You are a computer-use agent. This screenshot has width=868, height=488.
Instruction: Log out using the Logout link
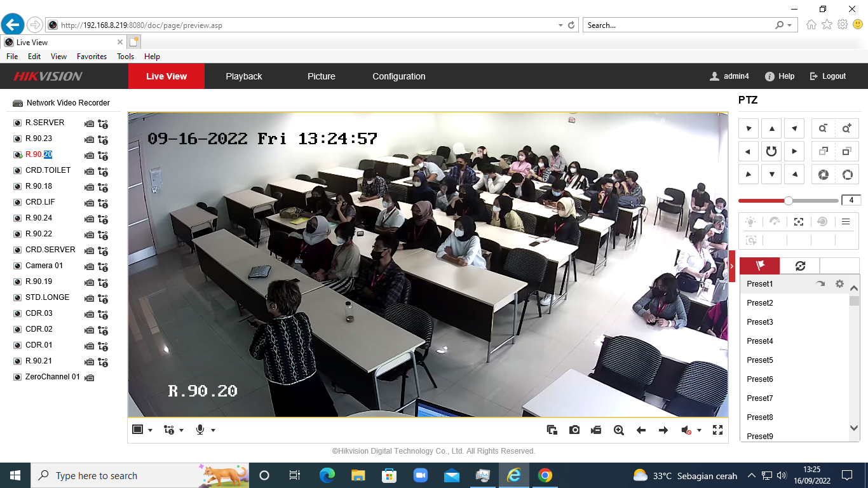828,76
